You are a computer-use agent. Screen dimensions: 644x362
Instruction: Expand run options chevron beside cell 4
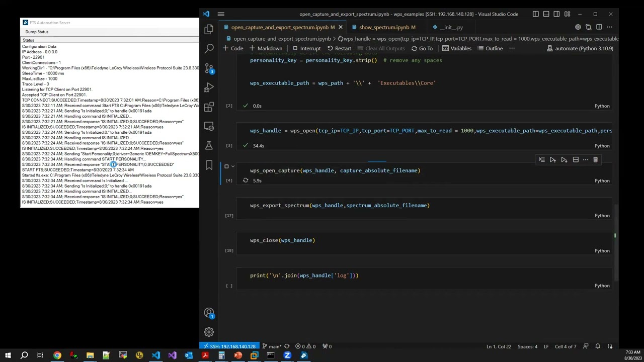pyautogui.click(x=233, y=166)
